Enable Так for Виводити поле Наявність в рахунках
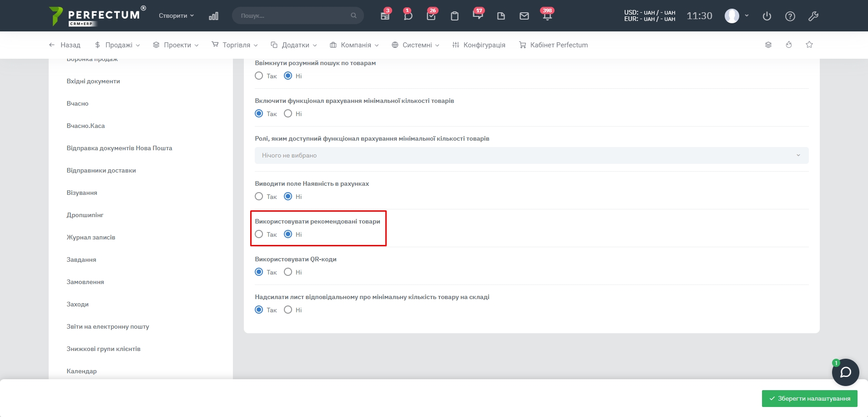Screen dimensions: 868x417 point(259,197)
